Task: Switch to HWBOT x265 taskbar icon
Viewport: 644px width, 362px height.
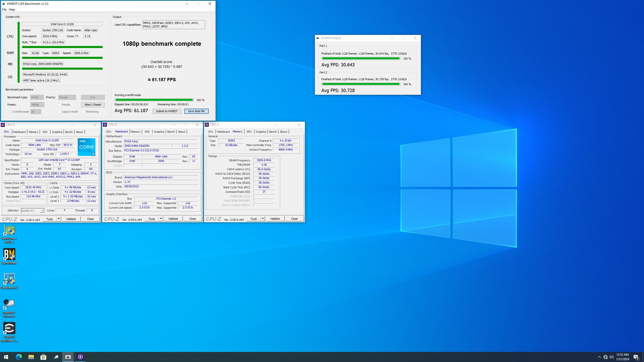Action: pos(68,357)
